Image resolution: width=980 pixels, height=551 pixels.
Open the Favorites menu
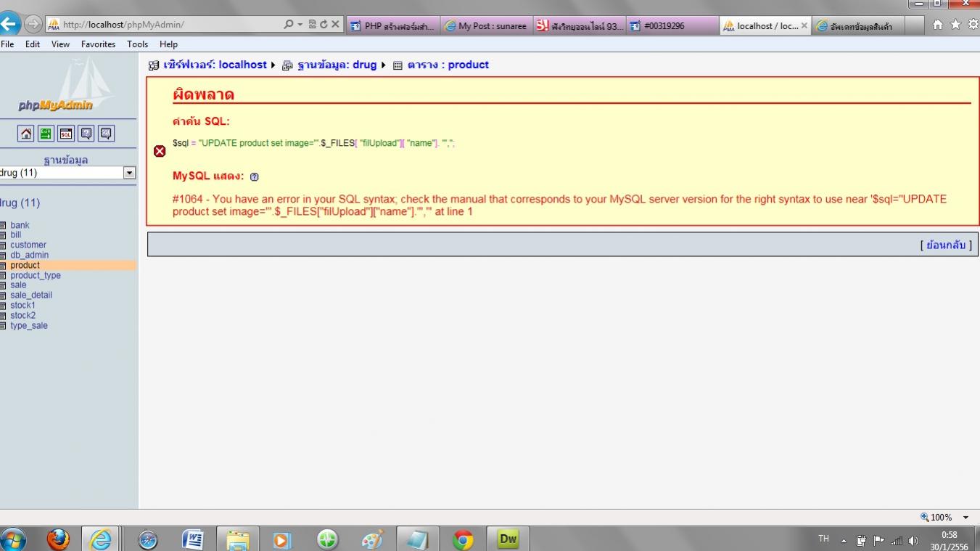point(98,44)
